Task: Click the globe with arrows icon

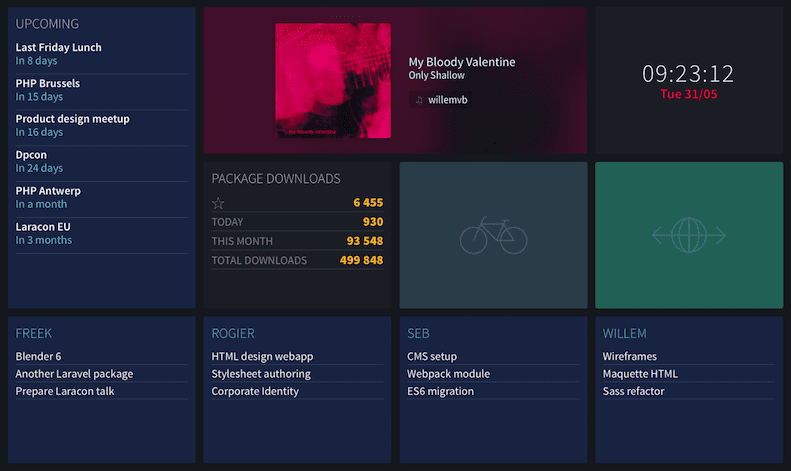Action: [689, 235]
